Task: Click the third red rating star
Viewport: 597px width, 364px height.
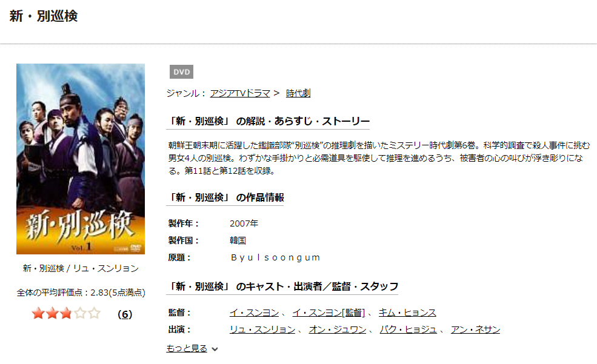Action: (x=66, y=313)
